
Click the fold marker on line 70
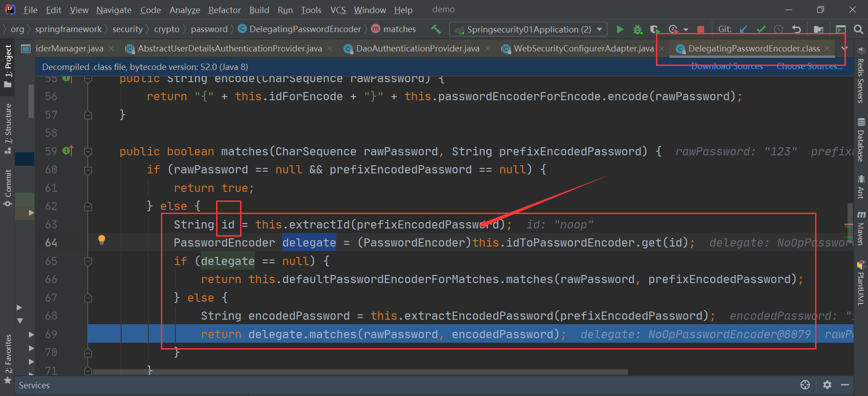coord(88,352)
